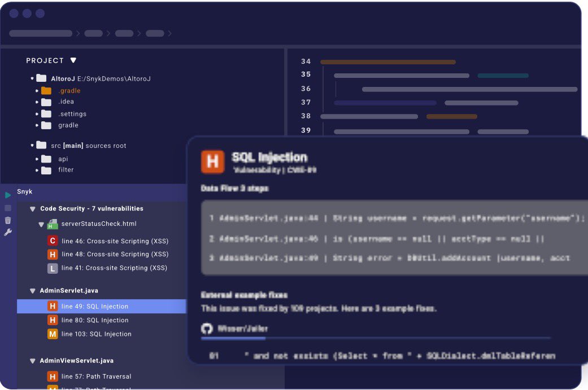Collapse the PROJECT panel dropdown arrow
Image resolution: width=588 pixels, height=390 pixels.
[x=73, y=60]
